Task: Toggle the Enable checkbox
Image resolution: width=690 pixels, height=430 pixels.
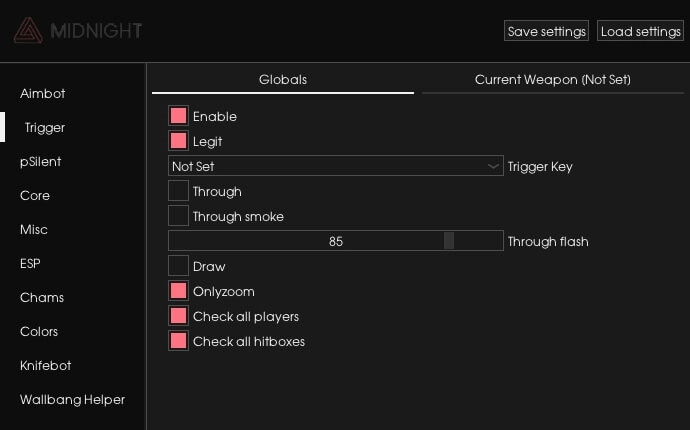Action: click(179, 116)
